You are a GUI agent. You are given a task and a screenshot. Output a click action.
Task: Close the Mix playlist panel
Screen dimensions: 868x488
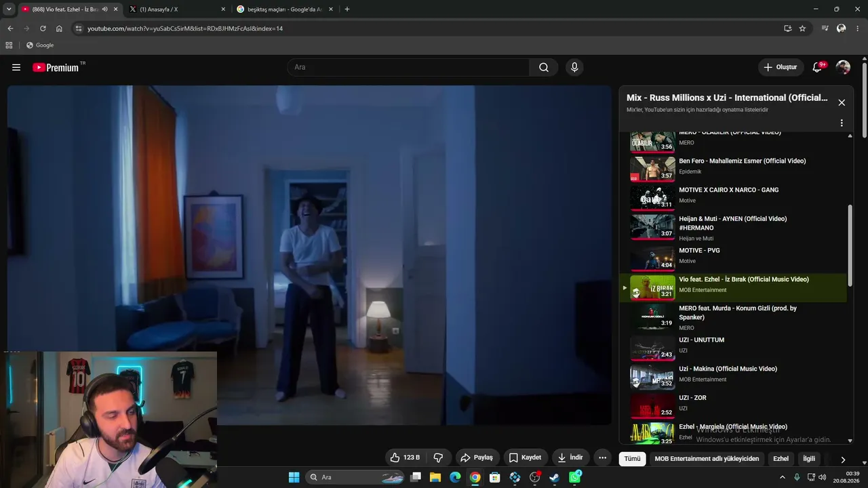pos(842,102)
